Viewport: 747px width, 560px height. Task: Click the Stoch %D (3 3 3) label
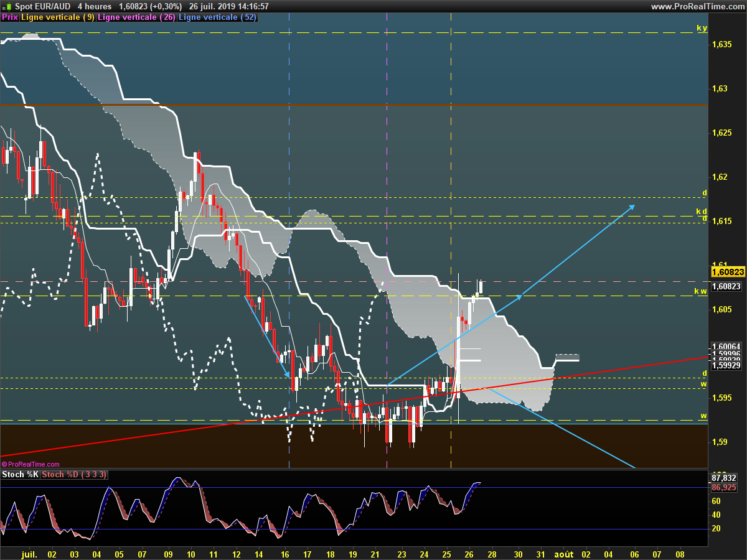[74, 475]
